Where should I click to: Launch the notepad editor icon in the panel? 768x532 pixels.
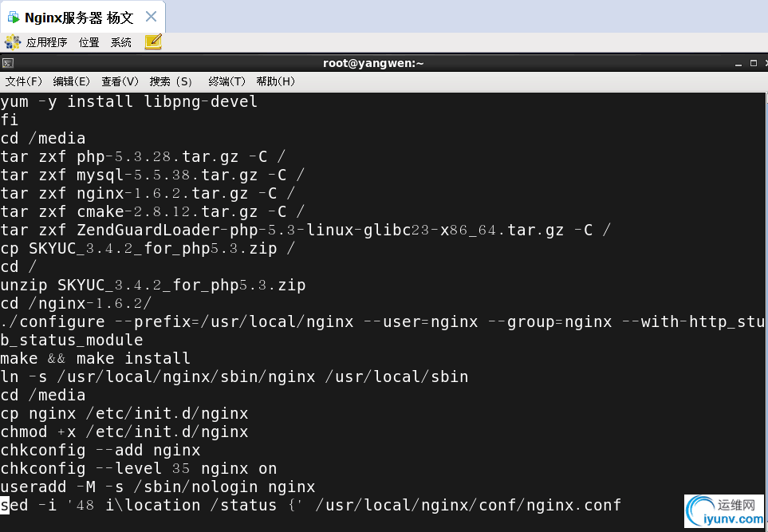pos(153,41)
